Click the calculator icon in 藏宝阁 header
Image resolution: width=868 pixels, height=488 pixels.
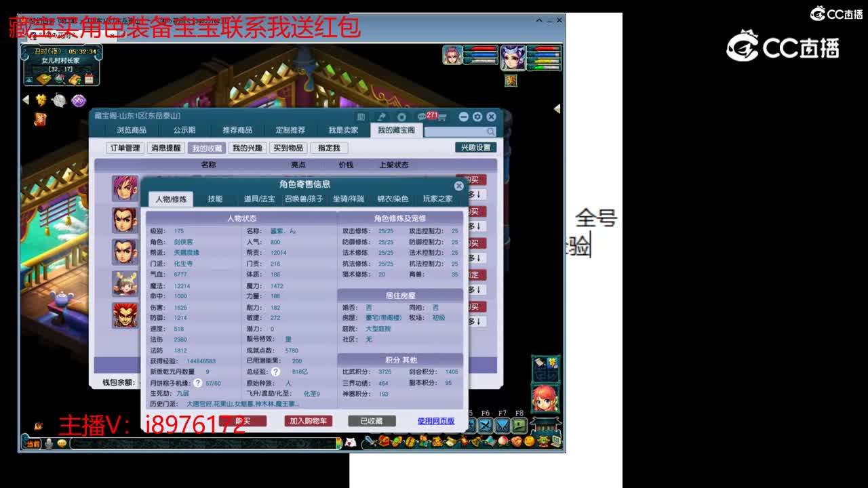(361, 117)
